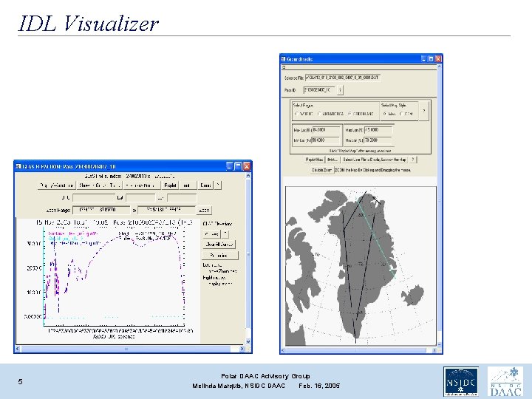Click the Groundtracks vertical scrollbar up arrow
The height and width of the screenshot is (399, 532).
point(440,66)
